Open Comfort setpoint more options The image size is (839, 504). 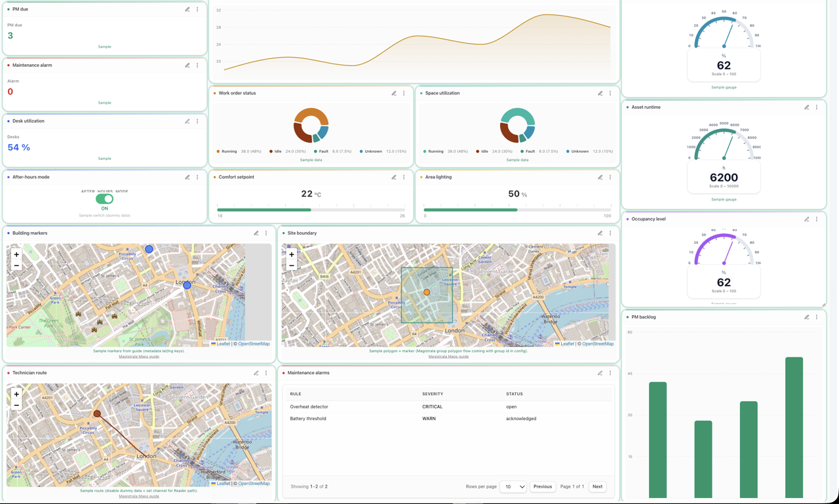(x=404, y=177)
